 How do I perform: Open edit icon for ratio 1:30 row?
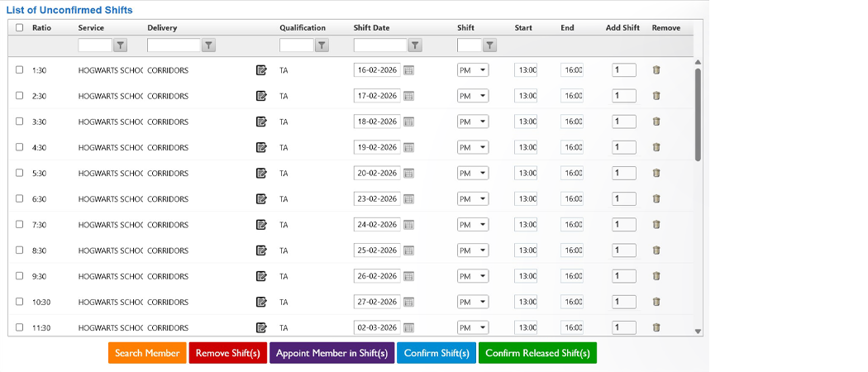point(261,70)
